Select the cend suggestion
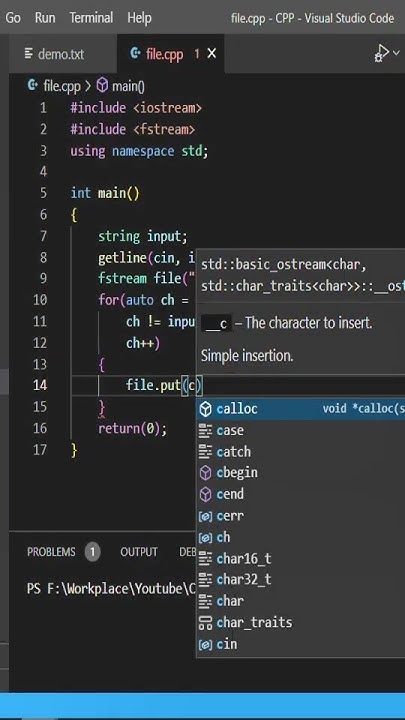The height and width of the screenshot is (720, 405). click(x=301, y=494)
